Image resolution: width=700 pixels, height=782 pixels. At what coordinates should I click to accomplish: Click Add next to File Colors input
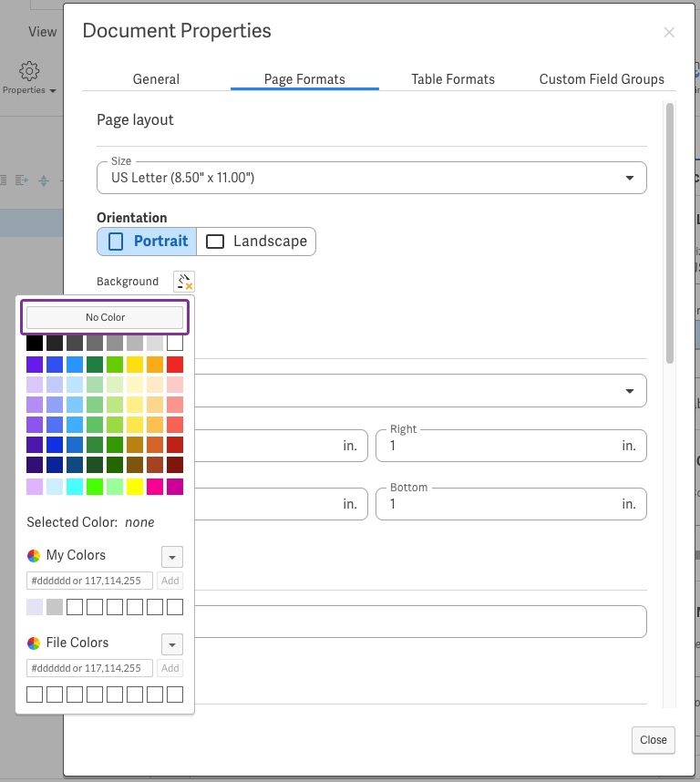pyautogui.click(x=170, y=668)
